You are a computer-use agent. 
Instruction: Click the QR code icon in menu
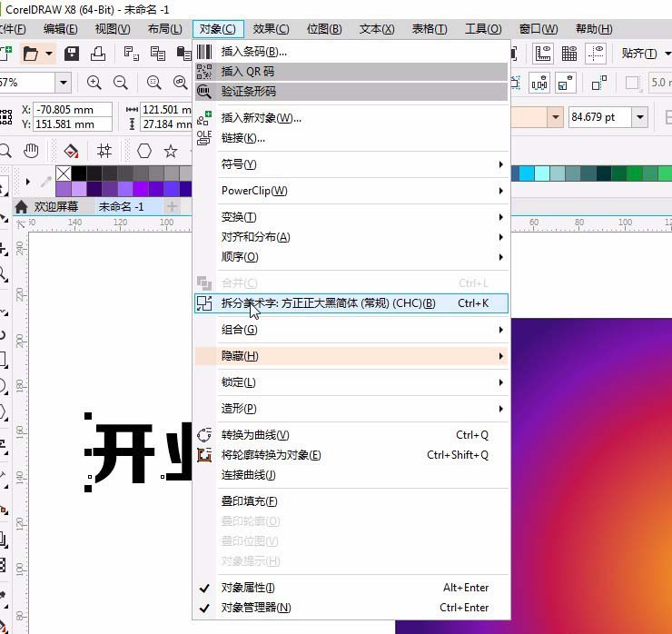coord(204,72)
